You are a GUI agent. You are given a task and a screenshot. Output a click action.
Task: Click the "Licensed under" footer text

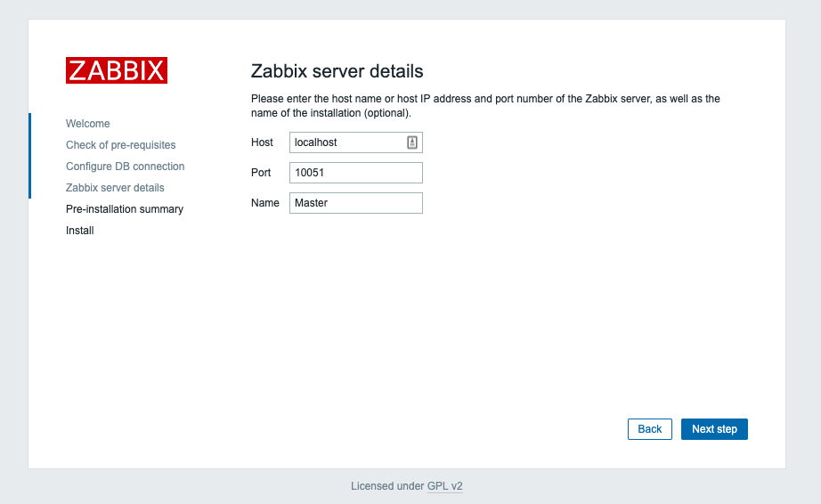tap(387, 486)
